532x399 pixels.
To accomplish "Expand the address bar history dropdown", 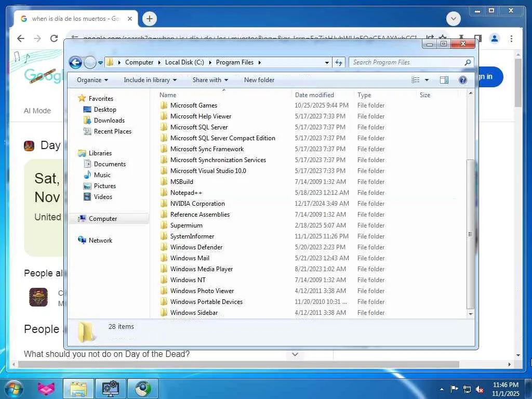I will click(x=327, y=63).
